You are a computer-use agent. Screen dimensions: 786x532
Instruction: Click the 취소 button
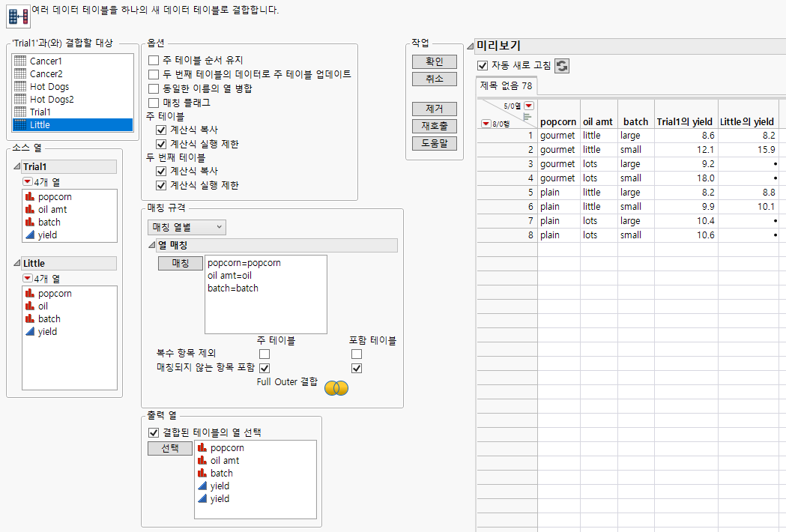tap(435, 79)
